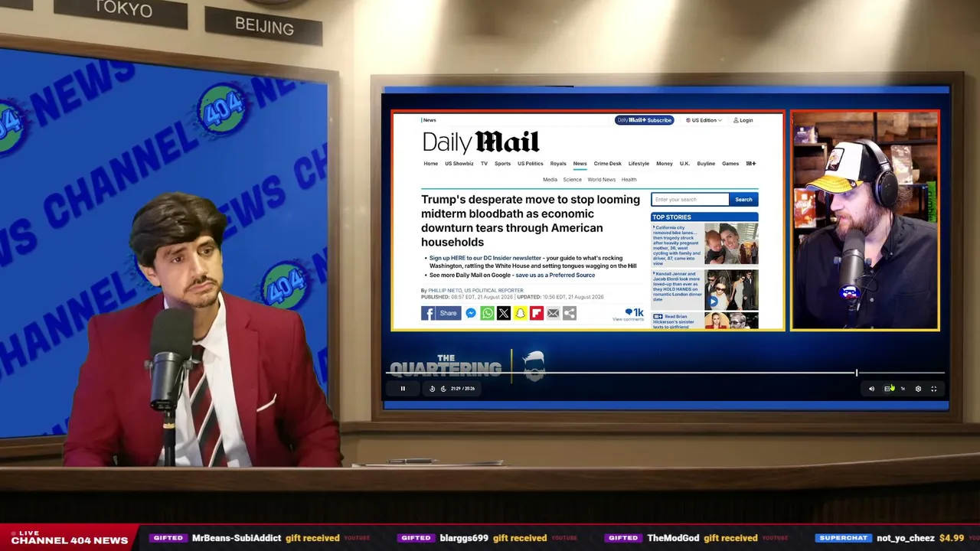This screenshot has height=551, width=980.
Task: Open the Kendall Jenner story link
Action: 677,286
